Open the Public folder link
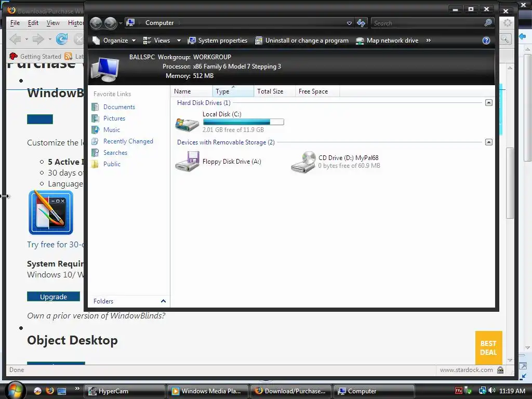Image resolution: width=532 pixels, height=399 pixels. 112,164
